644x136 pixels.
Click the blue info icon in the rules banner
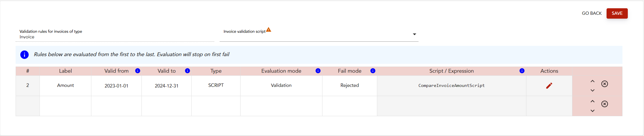24,55
